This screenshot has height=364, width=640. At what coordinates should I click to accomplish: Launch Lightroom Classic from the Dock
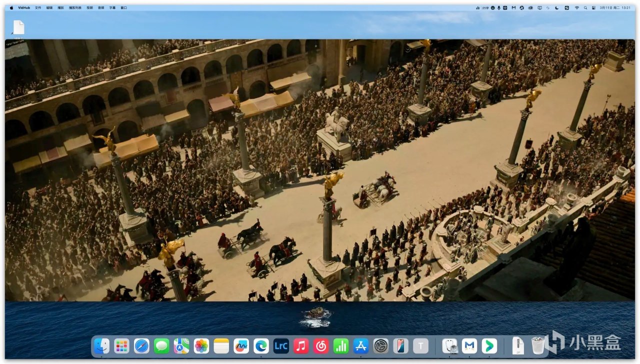pyautogui.click(x=281, y=346)
